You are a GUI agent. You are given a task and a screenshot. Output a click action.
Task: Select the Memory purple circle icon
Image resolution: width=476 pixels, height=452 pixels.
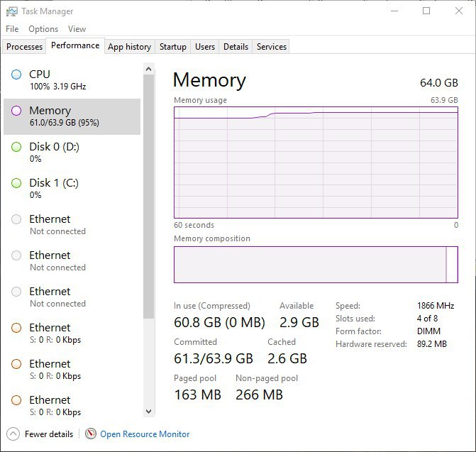[16, 111]
